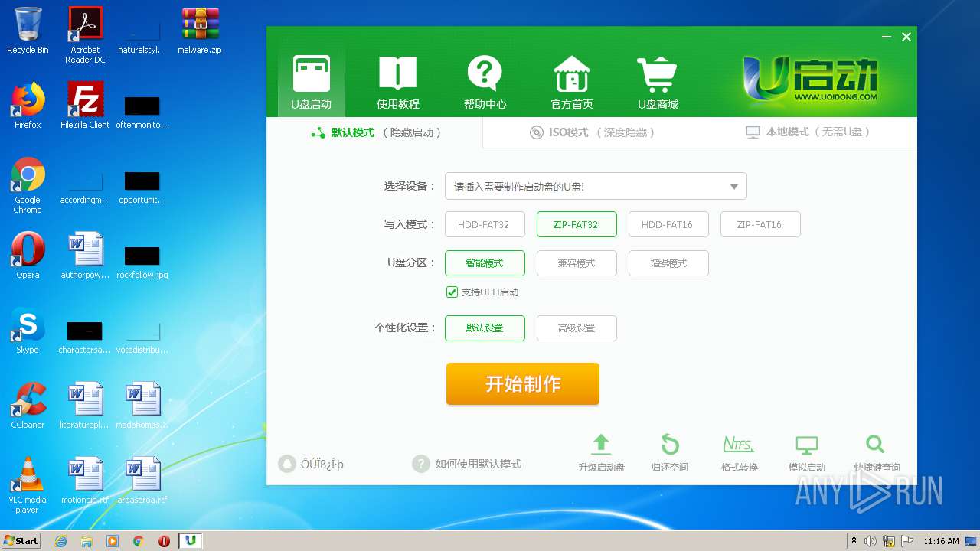Viewport: 980px width, 551px height.
Task: Open the Recycle Bin desktop icon
Action: (x=28, y=31)
